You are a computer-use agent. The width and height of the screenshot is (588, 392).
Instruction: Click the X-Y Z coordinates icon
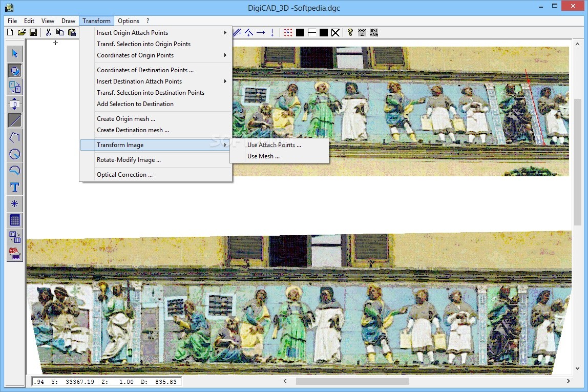click(362, 33)
